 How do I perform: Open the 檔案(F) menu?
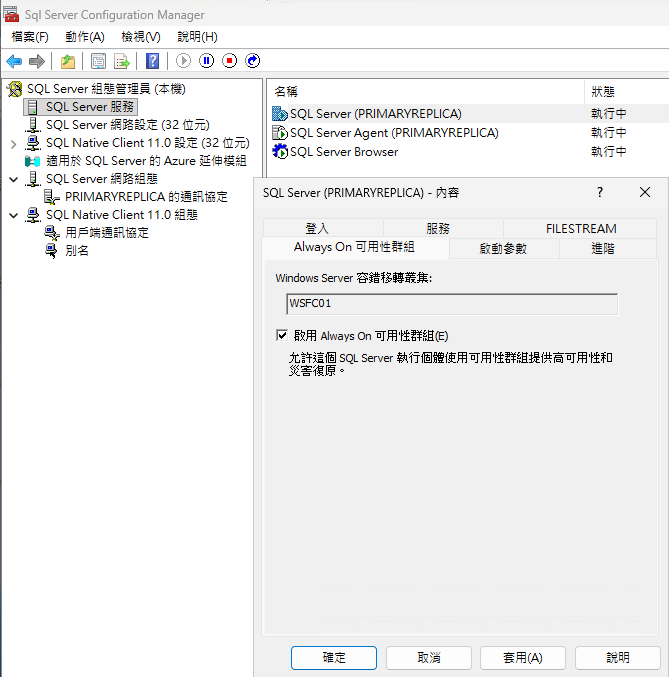coord(30,37)
